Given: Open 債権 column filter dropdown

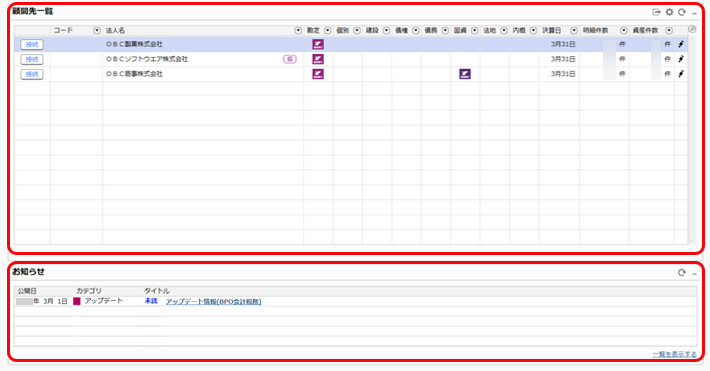Looking at the screenshot, I should pyautogui.click(x=416, y=30).
